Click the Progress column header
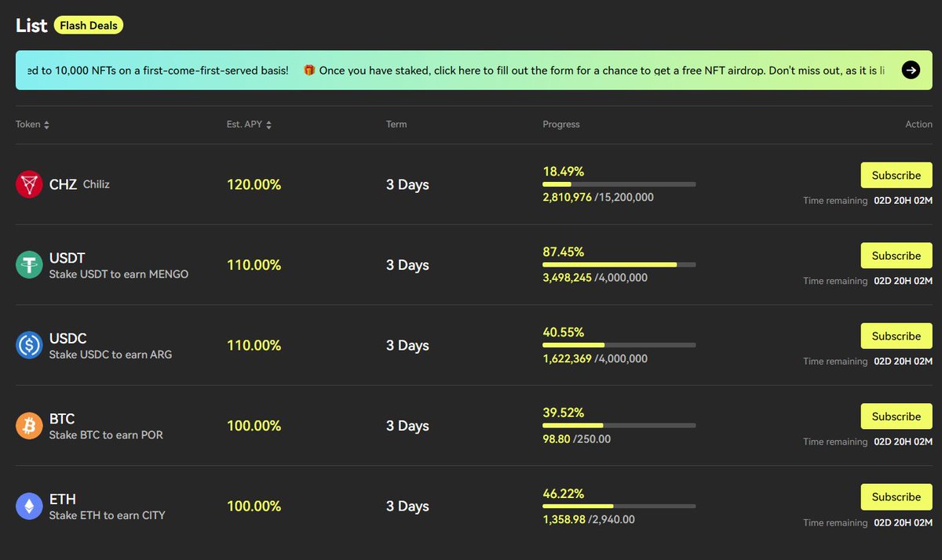The image size is (942, 560). (561, 125)
